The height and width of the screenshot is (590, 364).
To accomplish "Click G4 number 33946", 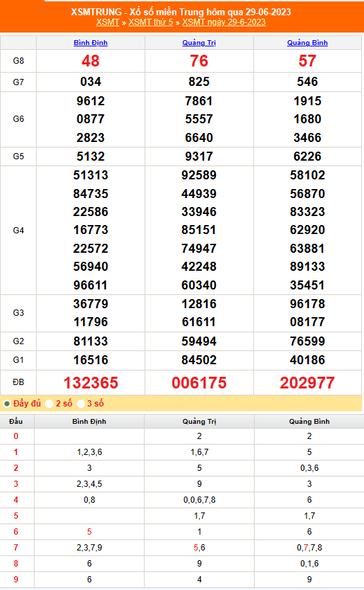I will [199, 212].
